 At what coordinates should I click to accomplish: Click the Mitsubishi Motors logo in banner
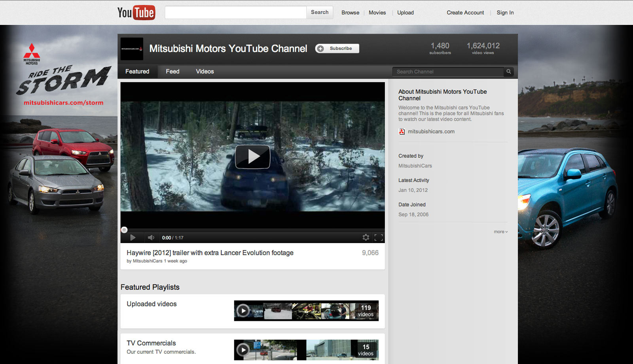coord(32,54)
